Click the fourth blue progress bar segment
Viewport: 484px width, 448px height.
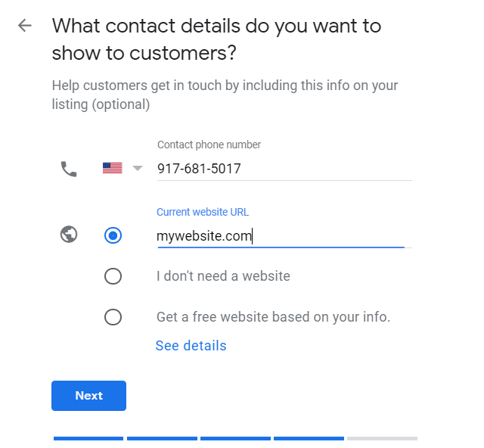click(308, 438)
